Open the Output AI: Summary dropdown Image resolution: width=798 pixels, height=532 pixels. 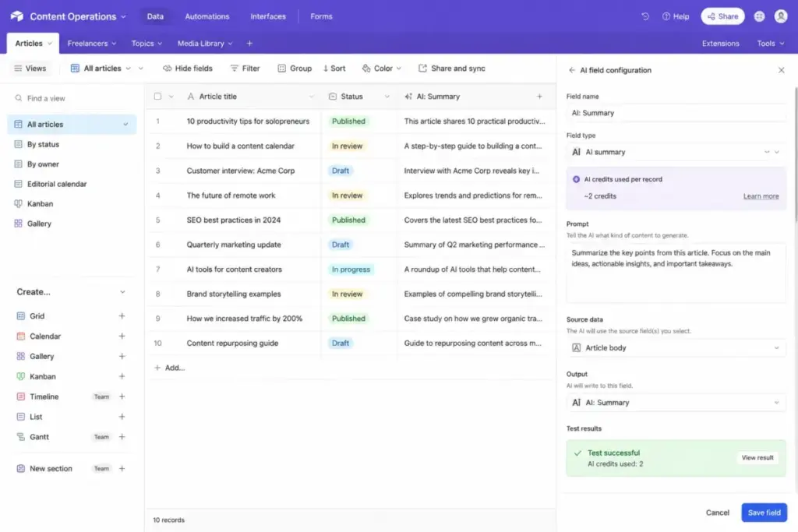676,402
